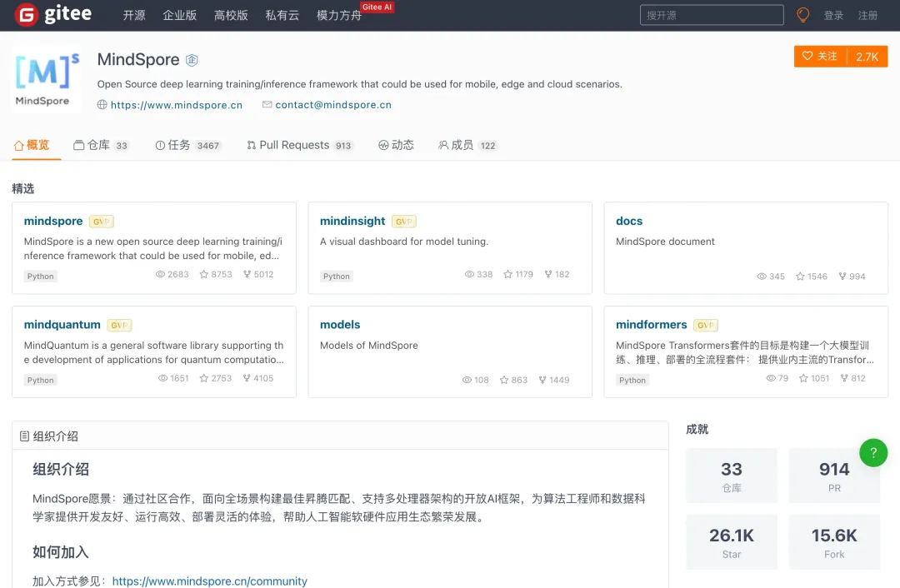Click the watch eye icon on mindinsight card
Image resolution: width=900 pixels, height=588 pixels.
[467, 273]
